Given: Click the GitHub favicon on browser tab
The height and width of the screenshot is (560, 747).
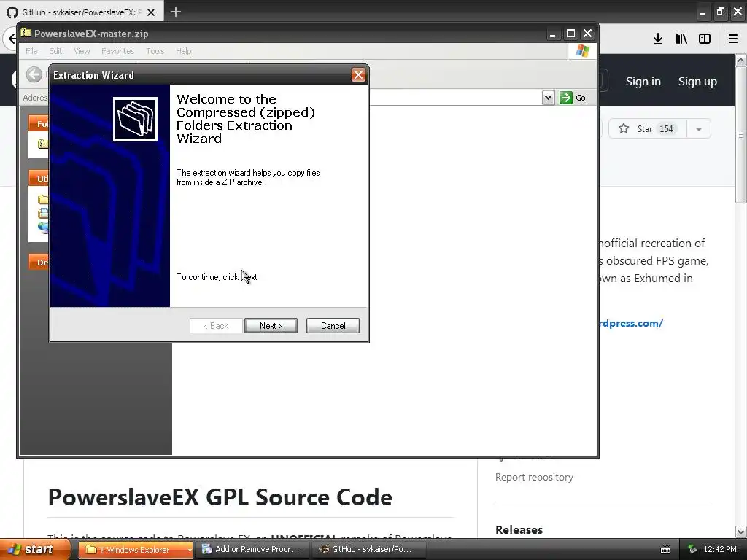Looking at the screenshot, I should (x=12, y=12).
